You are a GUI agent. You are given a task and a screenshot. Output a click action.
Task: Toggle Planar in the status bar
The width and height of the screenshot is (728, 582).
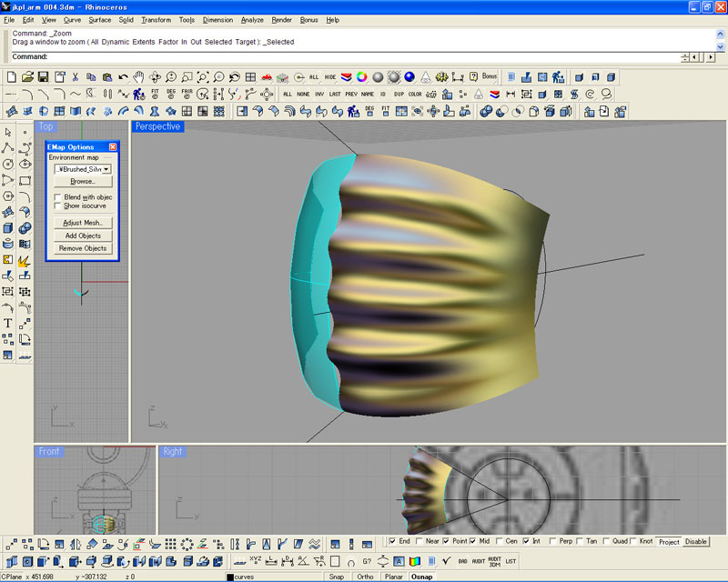click(x=394, y=577)
